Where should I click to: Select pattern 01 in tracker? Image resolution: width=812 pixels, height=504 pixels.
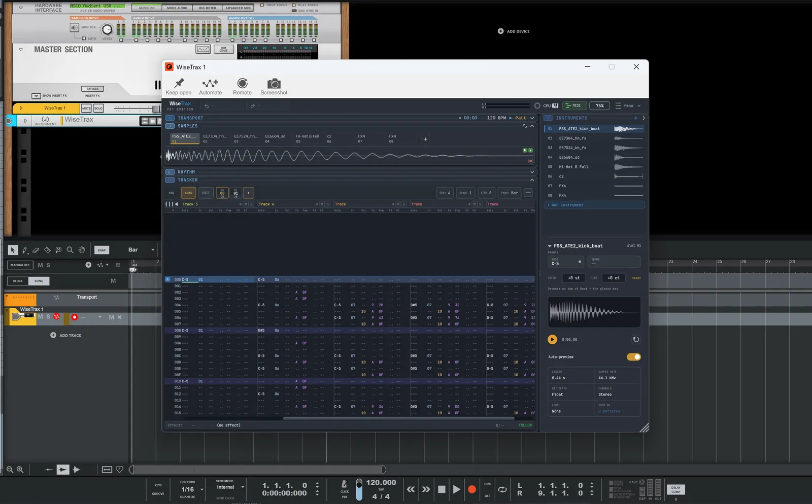tap(235, 193)
